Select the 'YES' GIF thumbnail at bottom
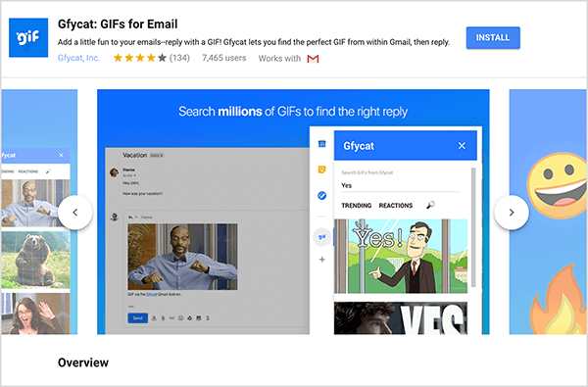 tap(401, 318)
